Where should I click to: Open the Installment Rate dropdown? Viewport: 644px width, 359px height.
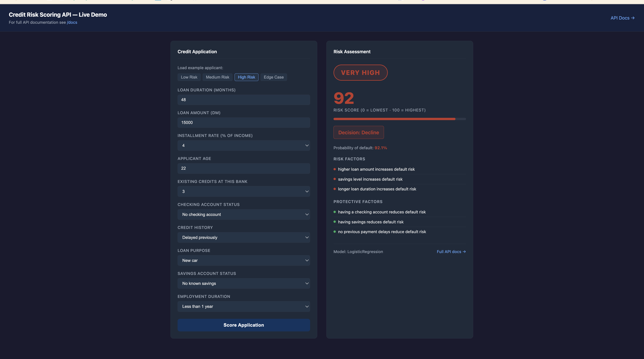244,145
